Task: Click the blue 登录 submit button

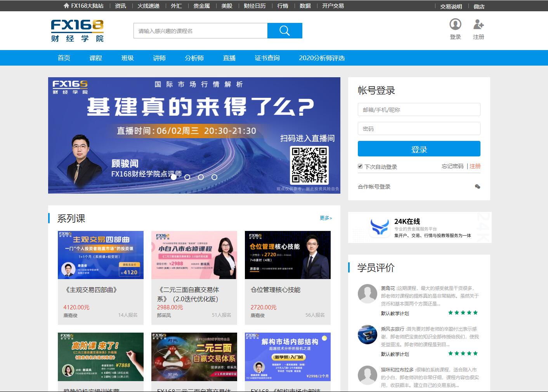Action: coord(419,149)
